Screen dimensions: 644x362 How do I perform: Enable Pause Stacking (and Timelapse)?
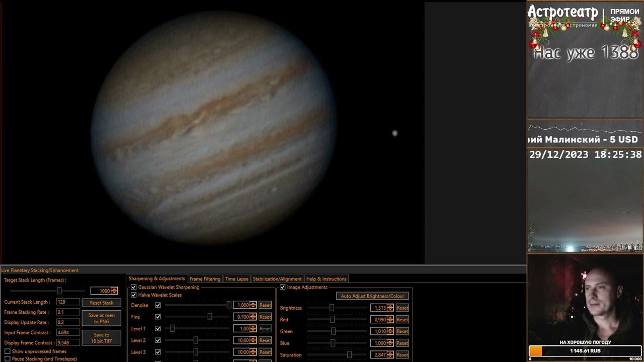click(8, 359)
